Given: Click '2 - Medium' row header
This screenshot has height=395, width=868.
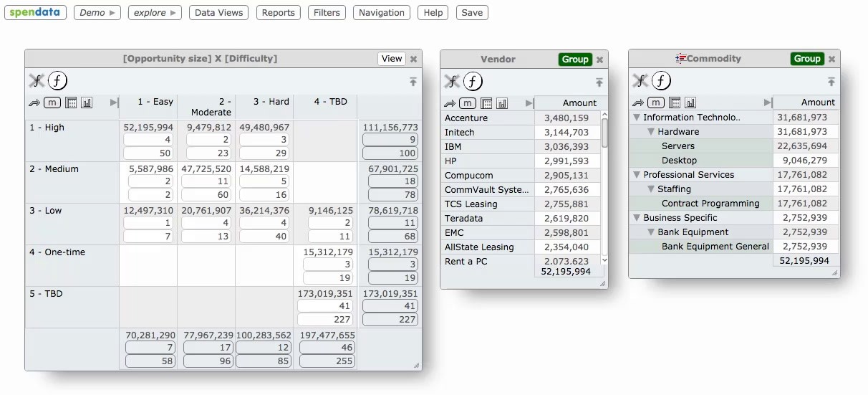Looking at the screenshot, I should tap(54, 169).
